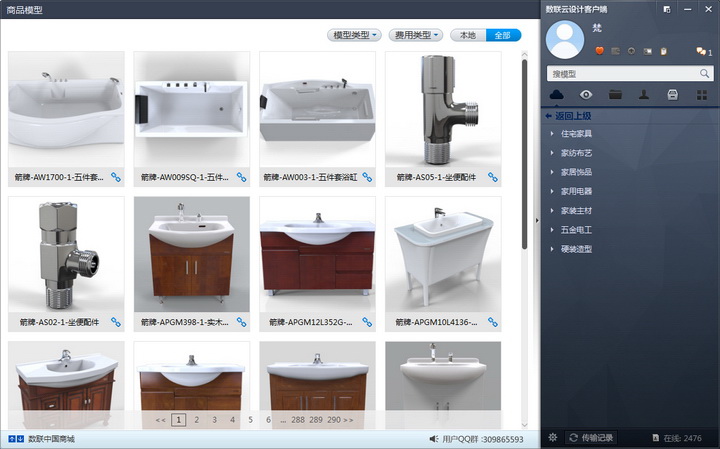Click link icon for 箭牌-AS05-1 model
This screenshot has width=720, height=449.
coord(493,177)
